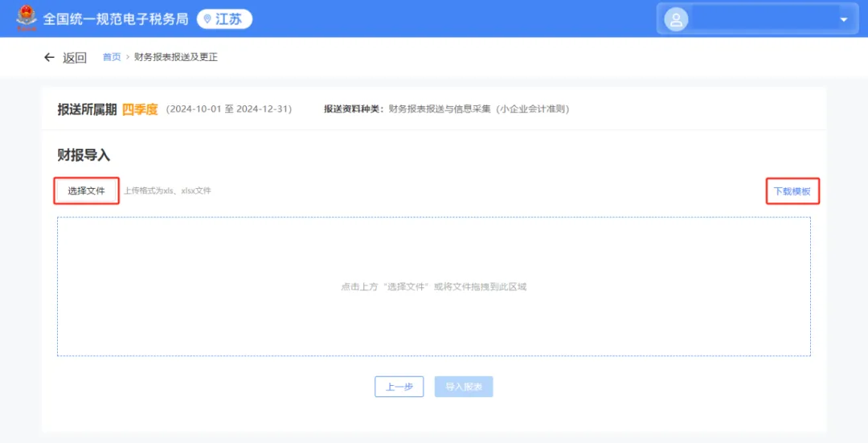Go back with the 上一步 button

[x=399, y=387]
